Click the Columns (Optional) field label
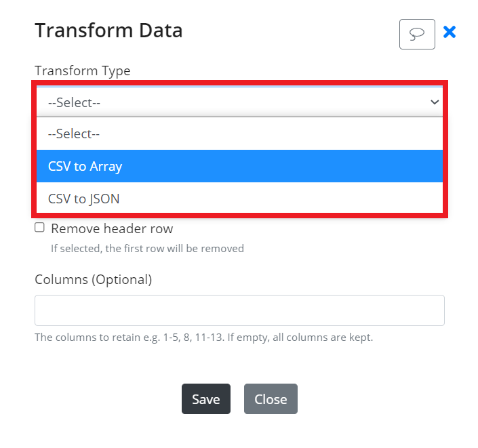Image resolution: width=478 pixels, height=448 pixels. [94, 280]
